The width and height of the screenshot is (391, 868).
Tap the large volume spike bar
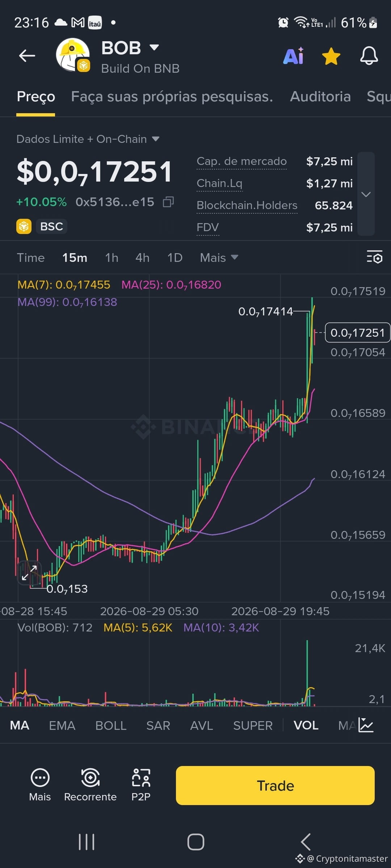pyautogui.click(x=307, y=673)
